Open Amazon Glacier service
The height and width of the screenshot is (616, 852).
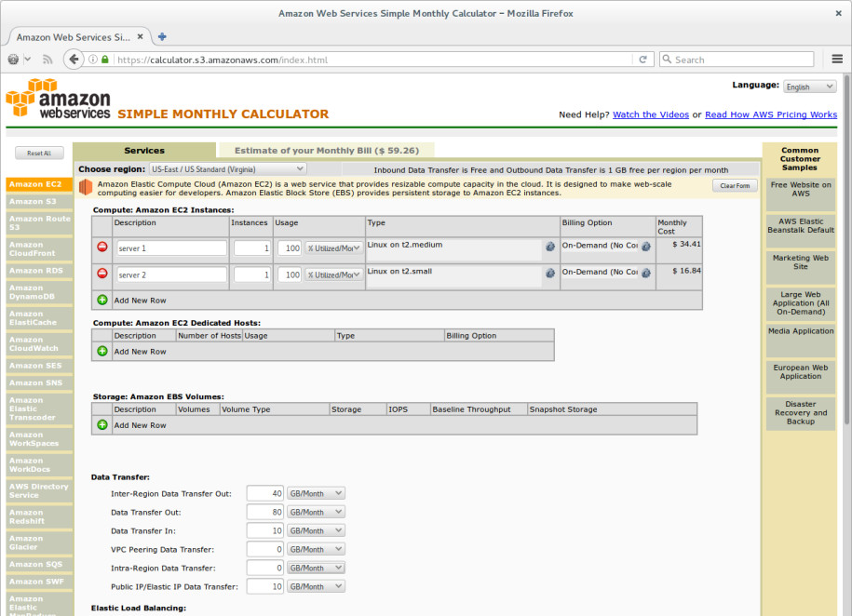[x=39, y=542]
